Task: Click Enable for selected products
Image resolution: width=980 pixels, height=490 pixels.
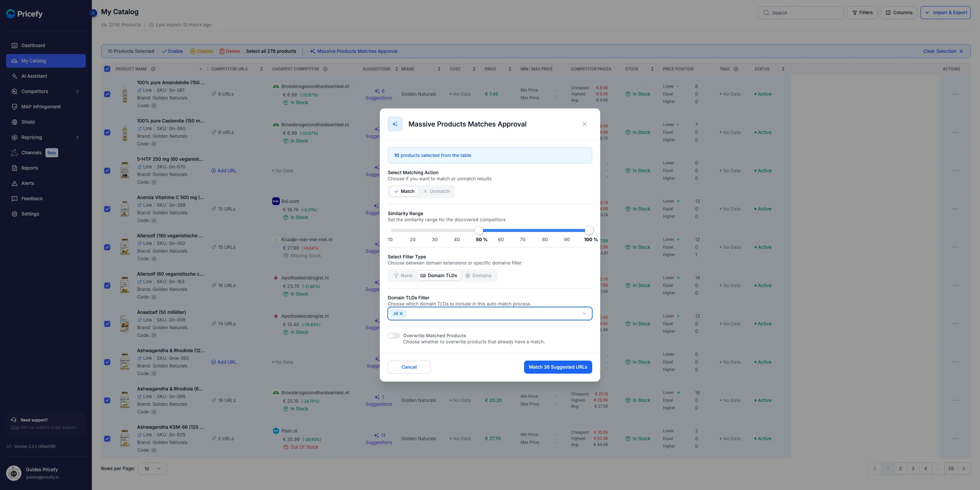Action: click(x=172, y=51)
